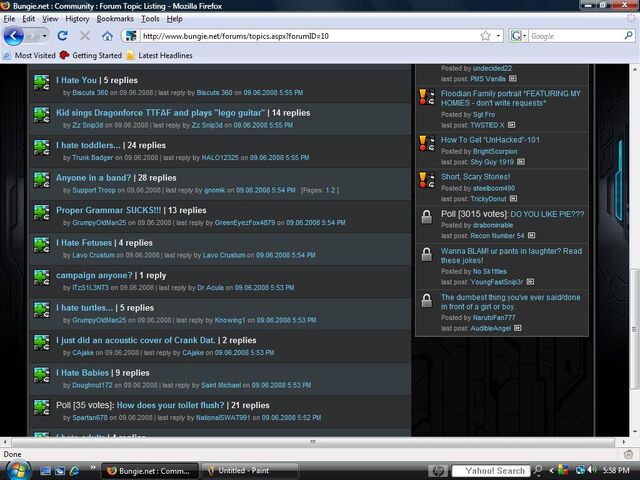Go to page 2 of Anyone in a band

pos(333,190)
